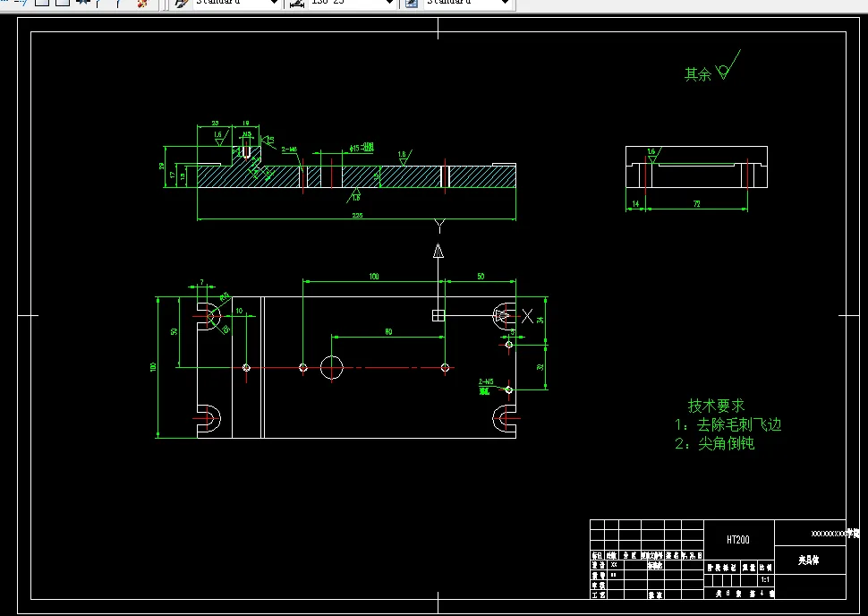Select the 225 overall length dimension
Image resolution: width=868 pixels, height=616 pixels.
tap(357, 215)
